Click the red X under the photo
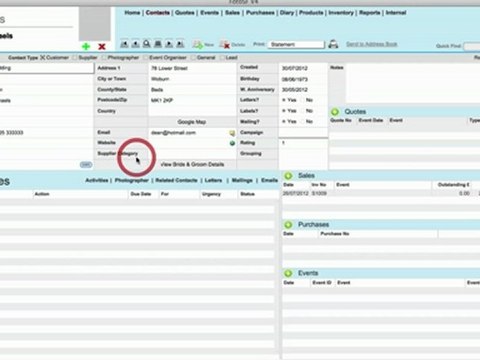Screen dimensions: 480x360 102,47
